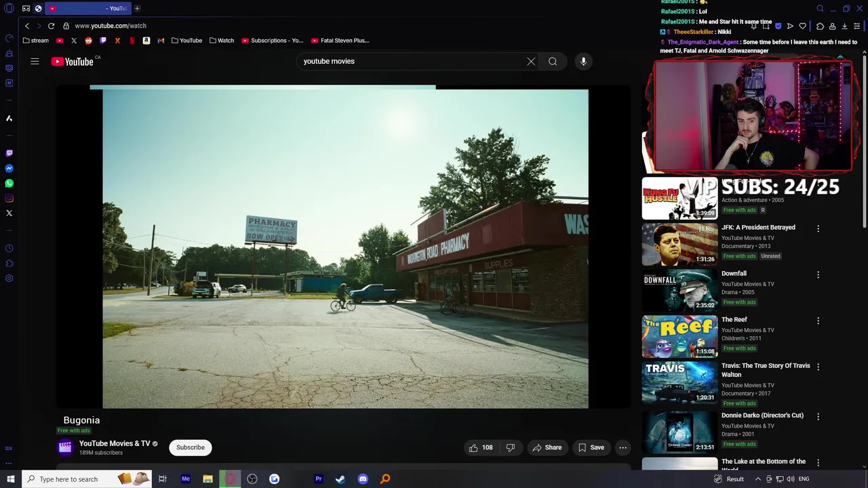Bookmark this page with heart icon
Viewport: 868px width, 488px height.
coord(802,26)
